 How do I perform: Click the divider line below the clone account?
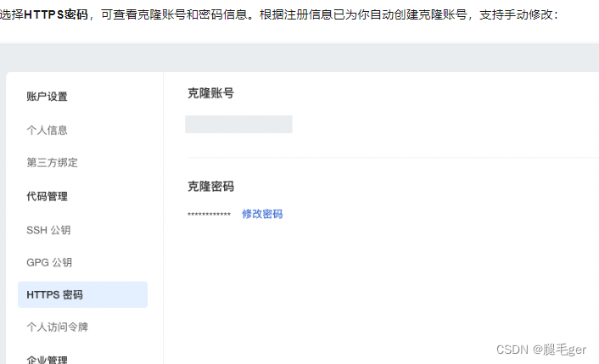point(393,157)
